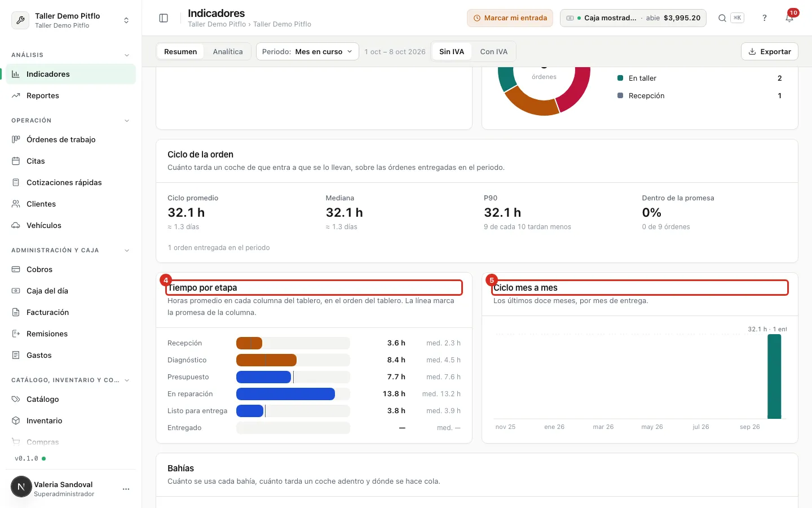Open the Periodo Mes en curso dropdown
Viewport: 812px width, 508px height.
[x=307, y=51]
